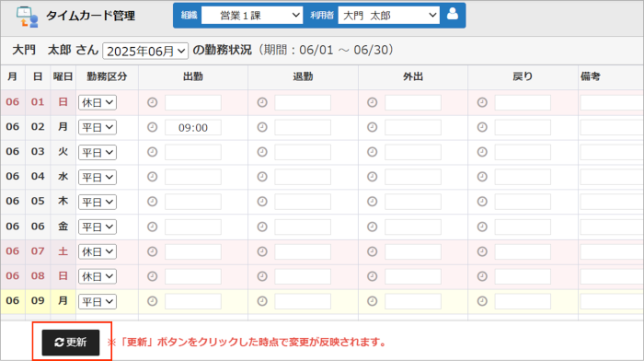Click the 出勤 clock icon for 06/02
The width and height of the screenshot is (644, 361).
[x=153, y=127]
